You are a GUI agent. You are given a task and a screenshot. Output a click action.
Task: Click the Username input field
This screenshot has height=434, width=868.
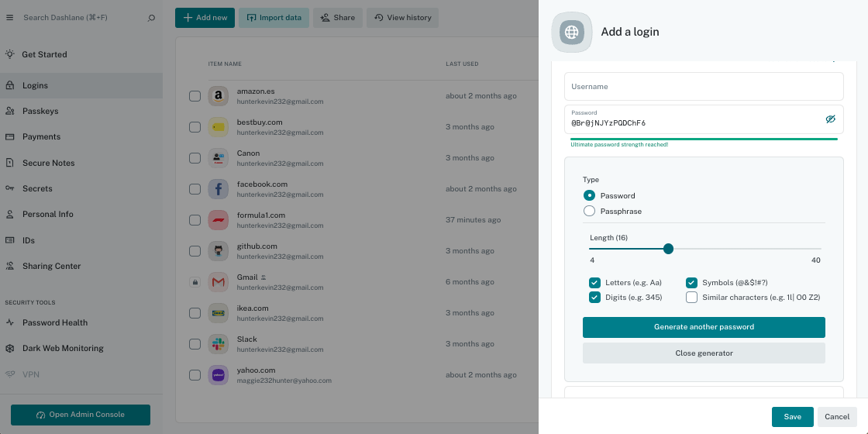[x=704, y=86]
